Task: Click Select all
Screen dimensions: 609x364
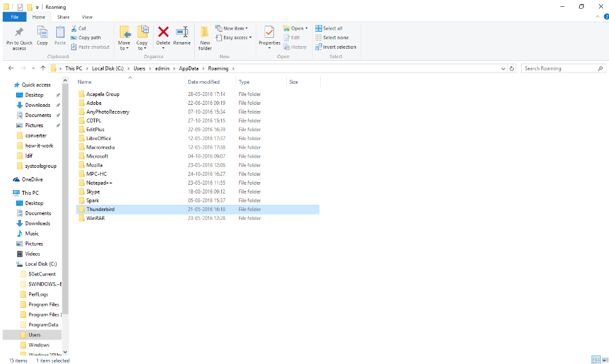Action: coord(329,28)
